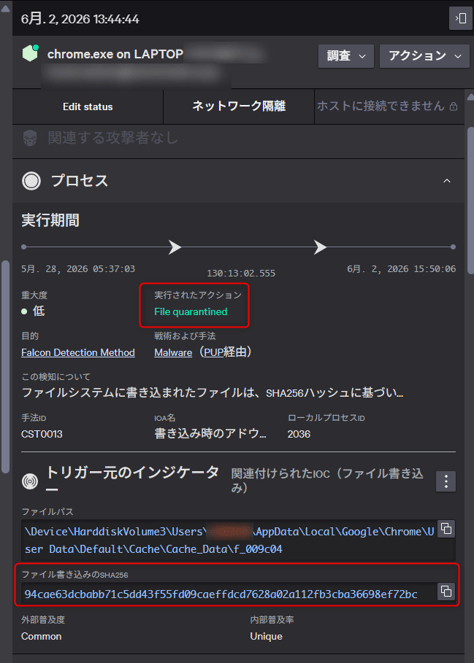Click the green host hexagon icon

coord(30,53)
